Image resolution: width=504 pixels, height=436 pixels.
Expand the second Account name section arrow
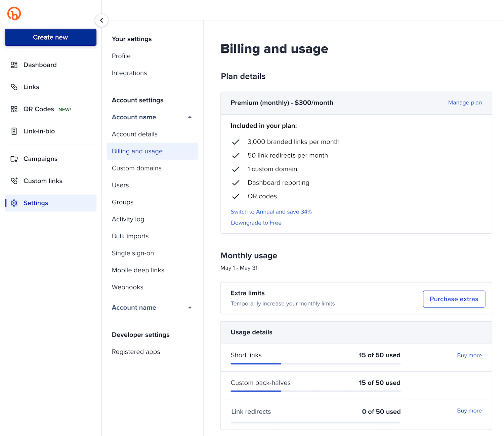(190, 308)
